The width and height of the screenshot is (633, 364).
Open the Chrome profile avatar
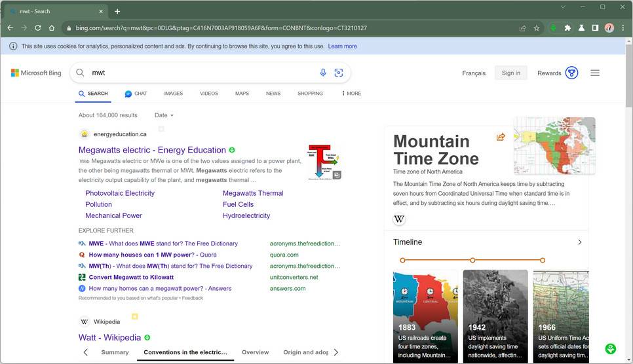click(x=609, y=28)
